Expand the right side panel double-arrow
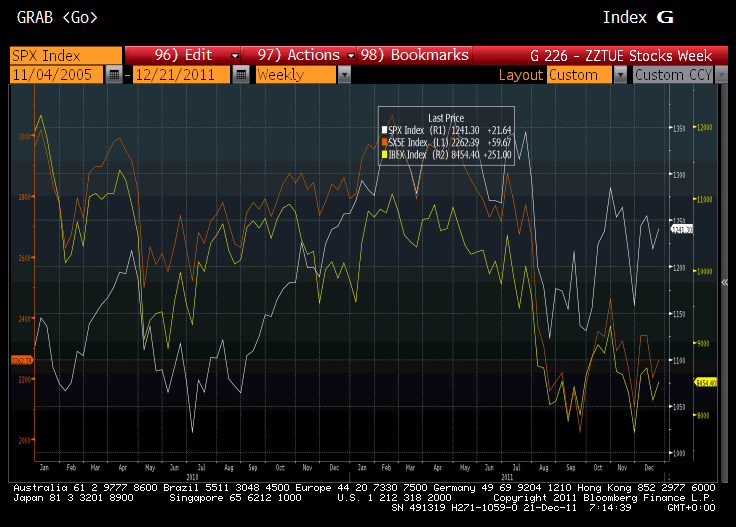 [725, 282]
